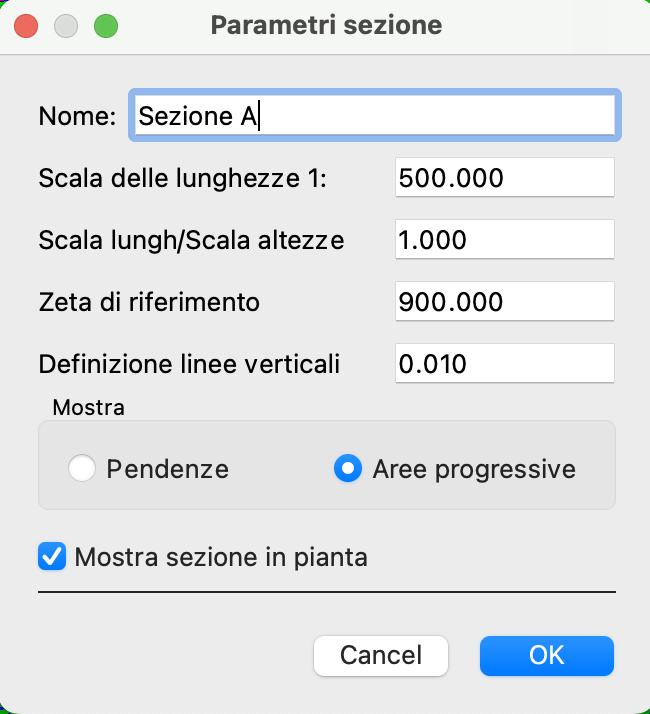The width and height of the screenshot is (650, 714).
Task: Click the Scala delle lunghezze value field
Action: pos(505,177)
